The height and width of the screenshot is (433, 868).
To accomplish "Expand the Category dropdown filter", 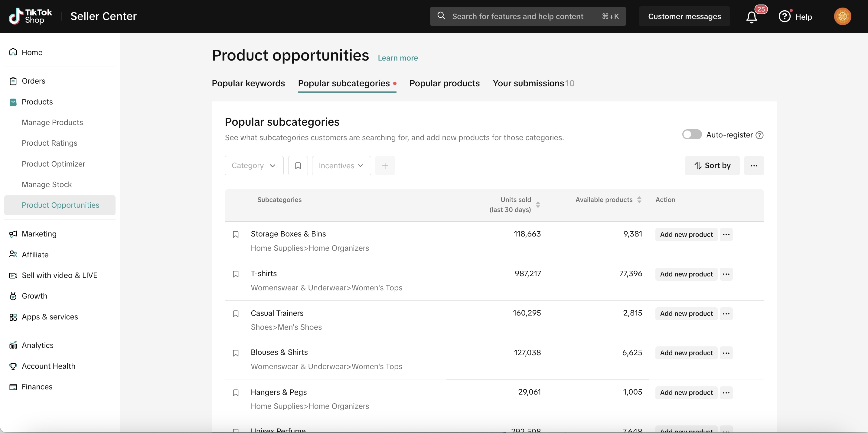I will tap(254, 166).
